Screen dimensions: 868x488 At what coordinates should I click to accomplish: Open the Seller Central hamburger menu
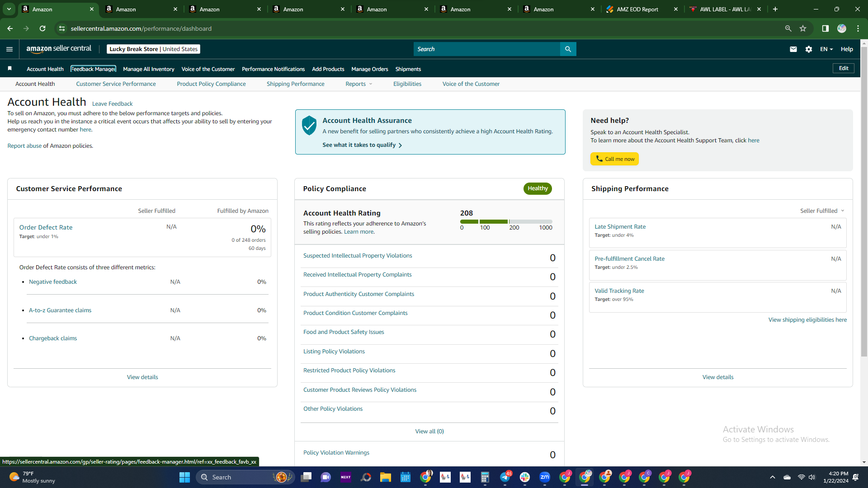tap(9, 49)
